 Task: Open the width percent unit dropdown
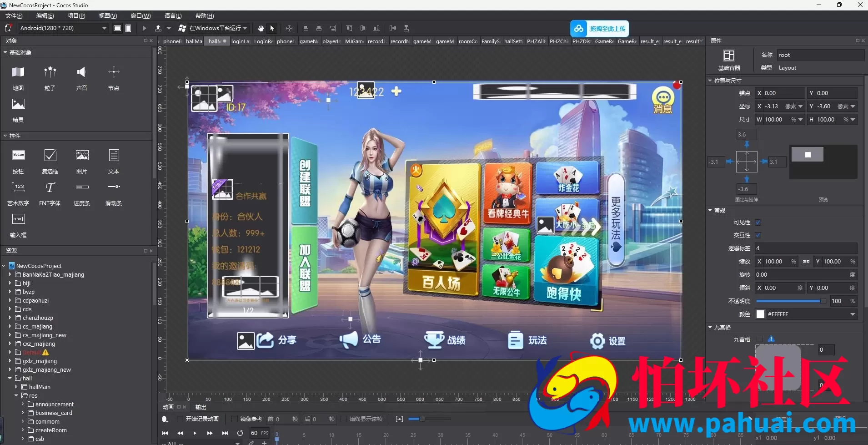pyautogui.click(x=800, y=120)
